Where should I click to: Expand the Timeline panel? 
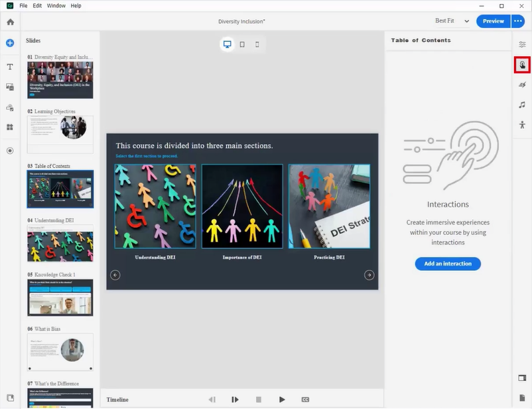coord(117,400)
